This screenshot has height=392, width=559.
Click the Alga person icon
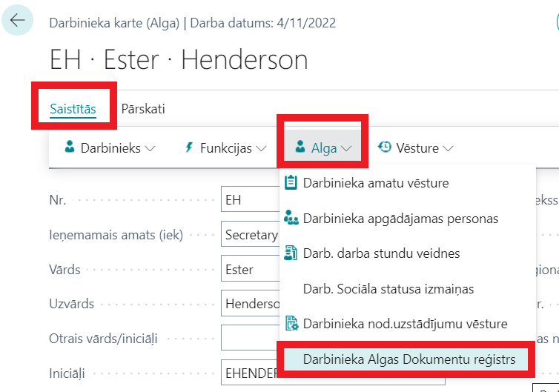tap(300, 147)
